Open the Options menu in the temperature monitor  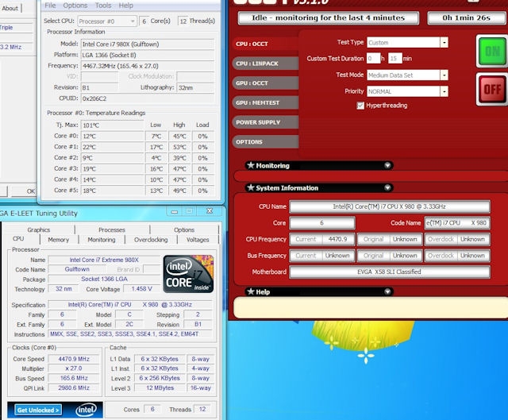tap(75, 6)
